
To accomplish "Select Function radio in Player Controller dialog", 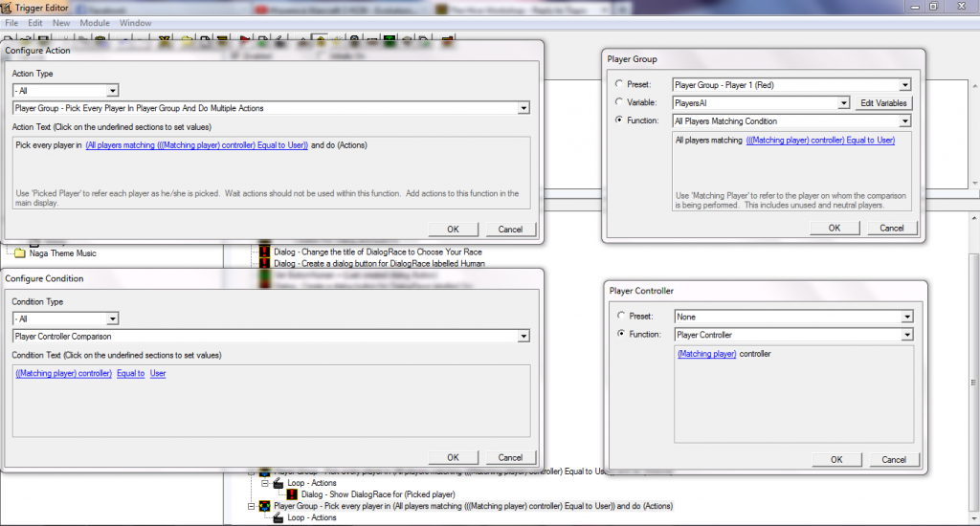I will pos(621,334).
